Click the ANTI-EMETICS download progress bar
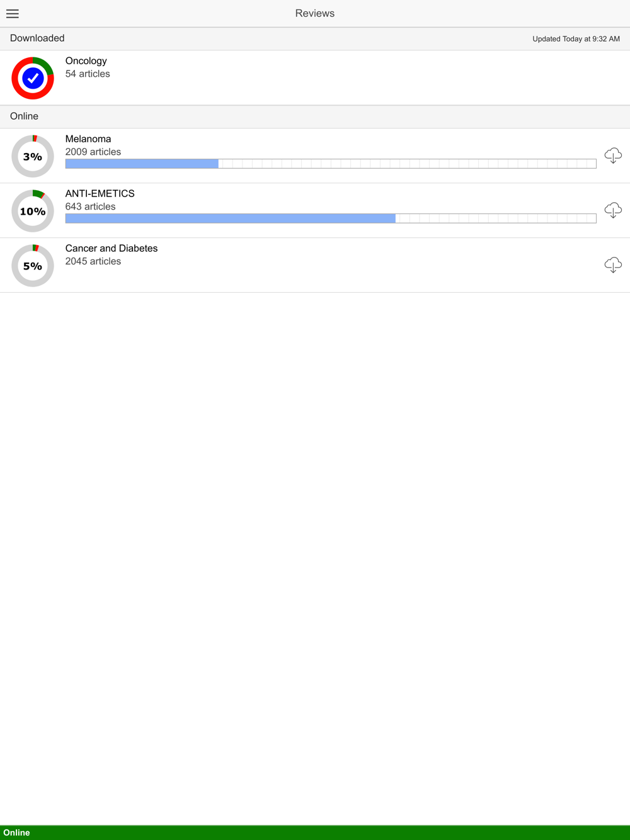This screenshot has height=840, width=630. [x=331, y=219]
